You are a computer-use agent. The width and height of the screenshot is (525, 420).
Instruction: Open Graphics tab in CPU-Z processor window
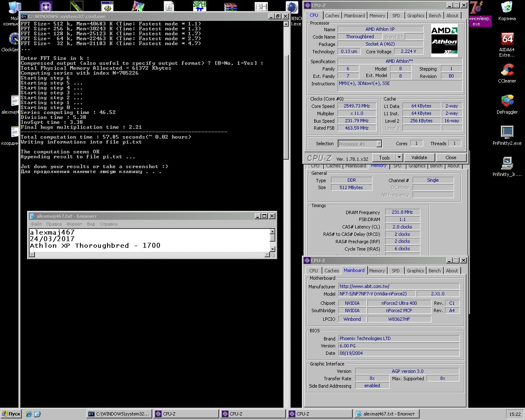point(416,16)
